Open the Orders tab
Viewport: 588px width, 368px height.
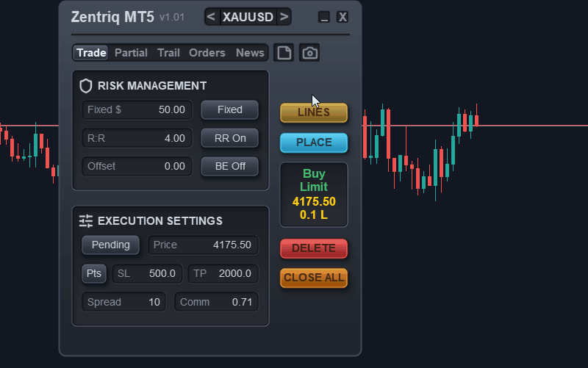[207, 53]
